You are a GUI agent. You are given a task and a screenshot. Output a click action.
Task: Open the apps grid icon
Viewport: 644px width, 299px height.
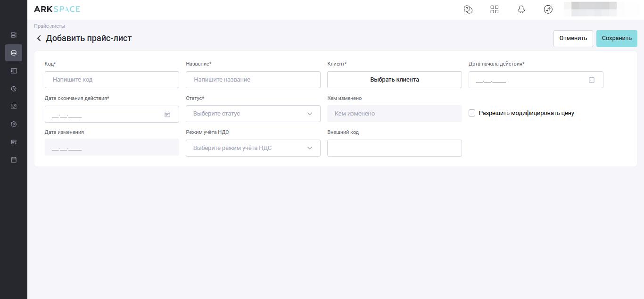(x=494, y=9)
